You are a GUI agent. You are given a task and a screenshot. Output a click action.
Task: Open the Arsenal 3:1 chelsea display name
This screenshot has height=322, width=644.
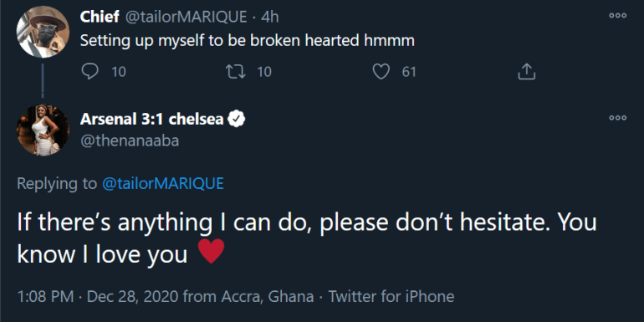click(x=152, y=119)
